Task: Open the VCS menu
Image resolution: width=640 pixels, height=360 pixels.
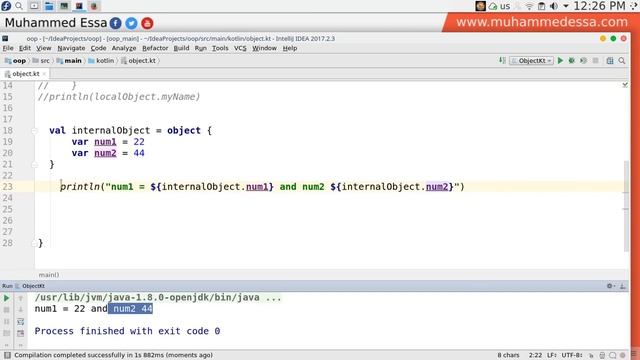Action: (240, 48)
